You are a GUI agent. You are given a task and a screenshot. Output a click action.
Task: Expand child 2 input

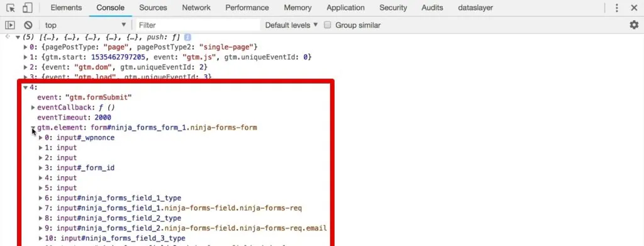tap(41, 158)
